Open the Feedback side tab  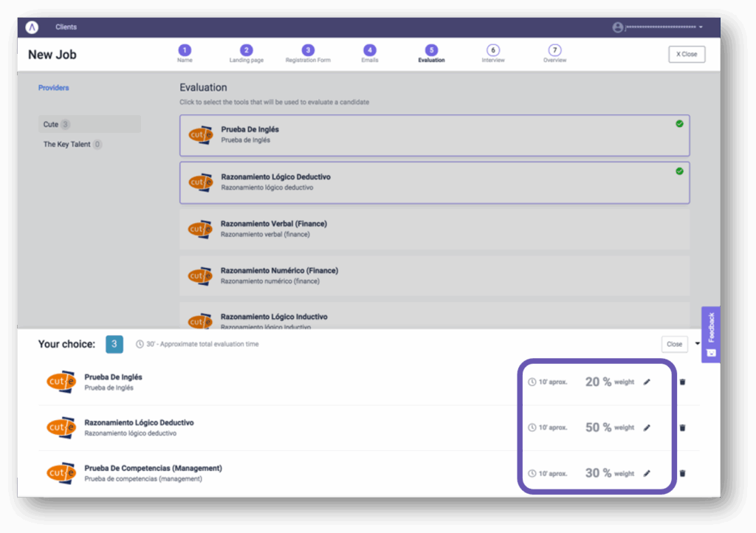[x=711, y=334]
